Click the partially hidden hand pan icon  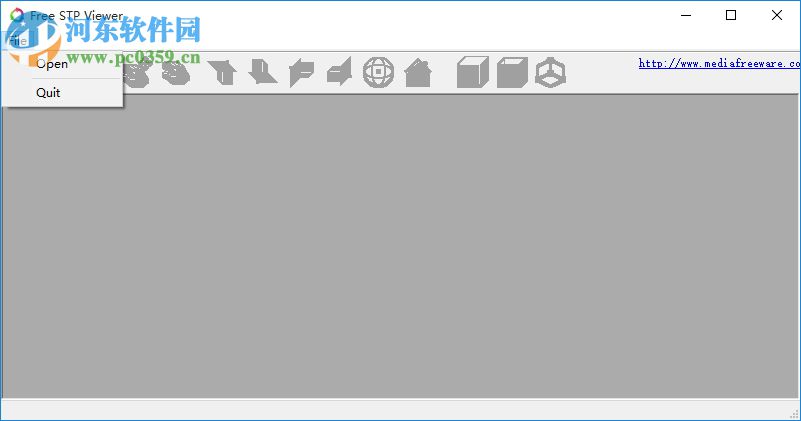tap(137, 74)
